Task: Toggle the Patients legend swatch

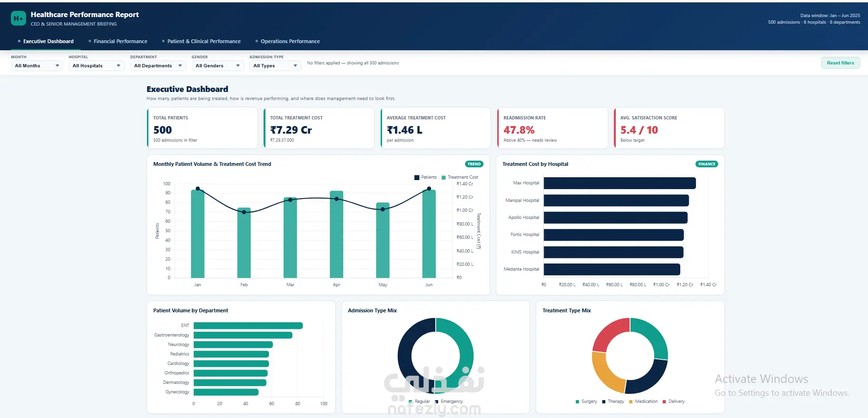Action: pos(417,178)
